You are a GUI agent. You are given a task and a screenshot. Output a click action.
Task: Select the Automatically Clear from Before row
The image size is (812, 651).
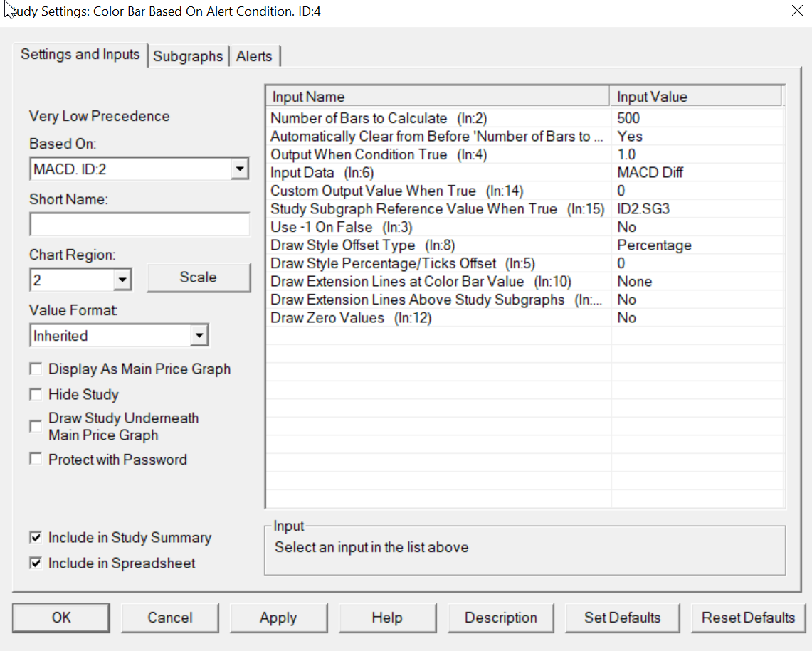pos(525,136)
